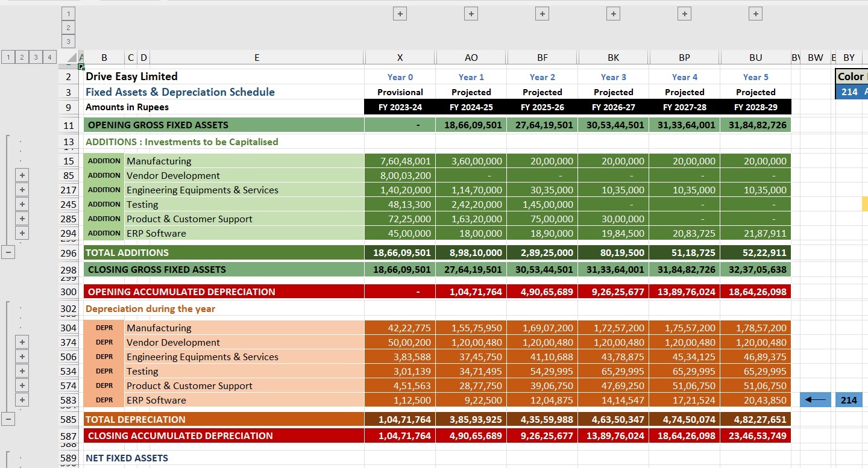Expand the column group above column BK
868x468 pixels.
613,14
